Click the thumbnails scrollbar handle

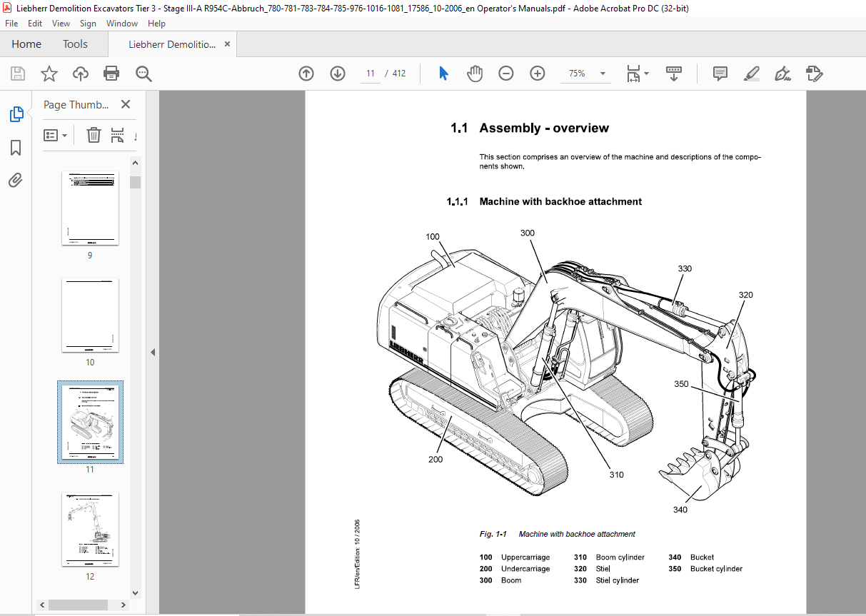click(x=135, y=182)
